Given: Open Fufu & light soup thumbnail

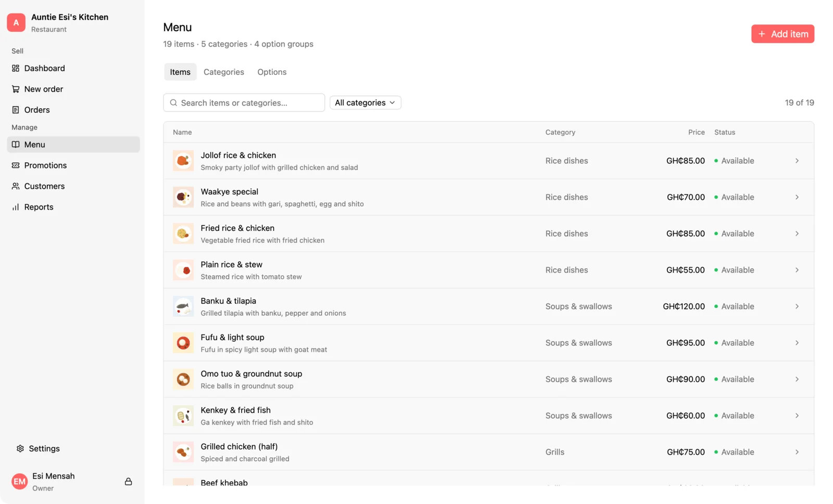Looking at the screenshot, I should 183,343.
